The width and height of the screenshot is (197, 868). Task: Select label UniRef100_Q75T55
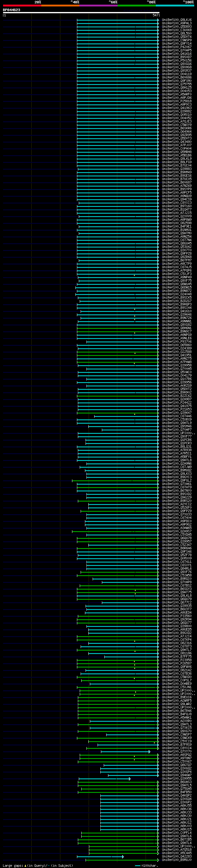point(176,84)
